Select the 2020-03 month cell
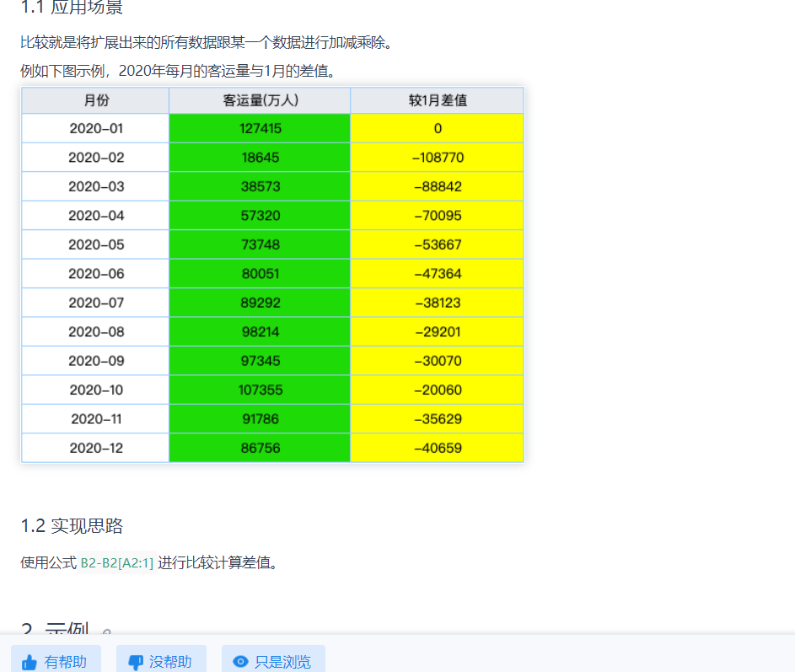The image size is (795, 672). (x=96, y=186)
